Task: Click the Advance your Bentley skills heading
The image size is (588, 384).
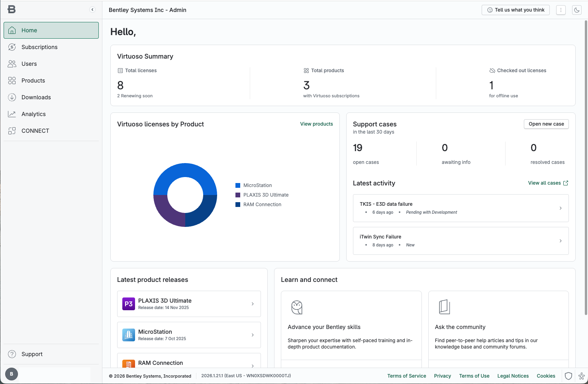Action: coord(324,327)
